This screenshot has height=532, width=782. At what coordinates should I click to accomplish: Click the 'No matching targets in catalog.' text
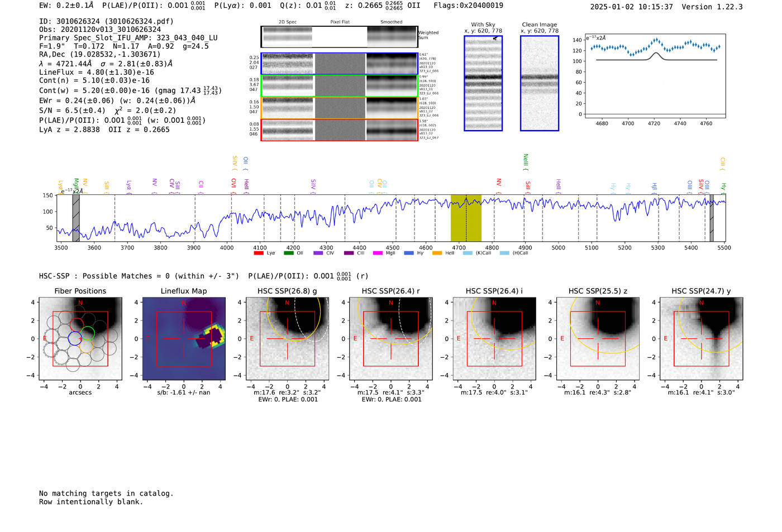[106, 493]
